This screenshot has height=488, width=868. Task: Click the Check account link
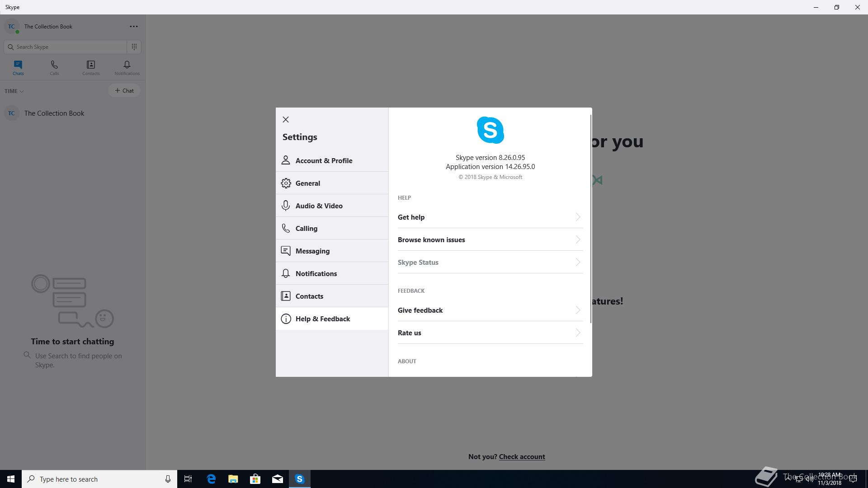[522, 457]
